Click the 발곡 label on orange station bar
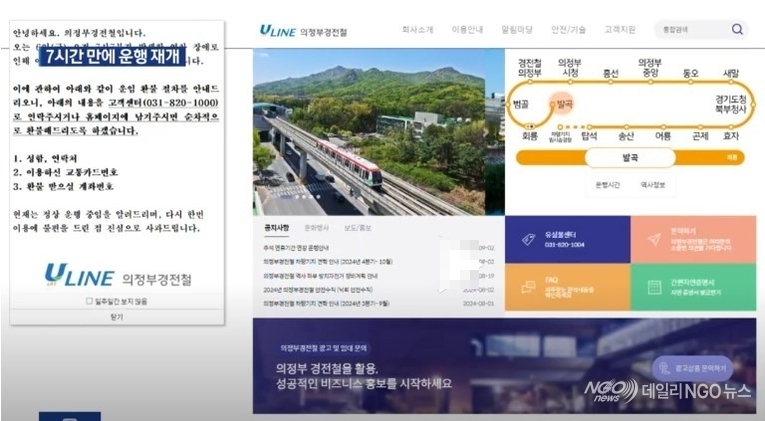The image size is (765, 421). [x=630, y=158]
